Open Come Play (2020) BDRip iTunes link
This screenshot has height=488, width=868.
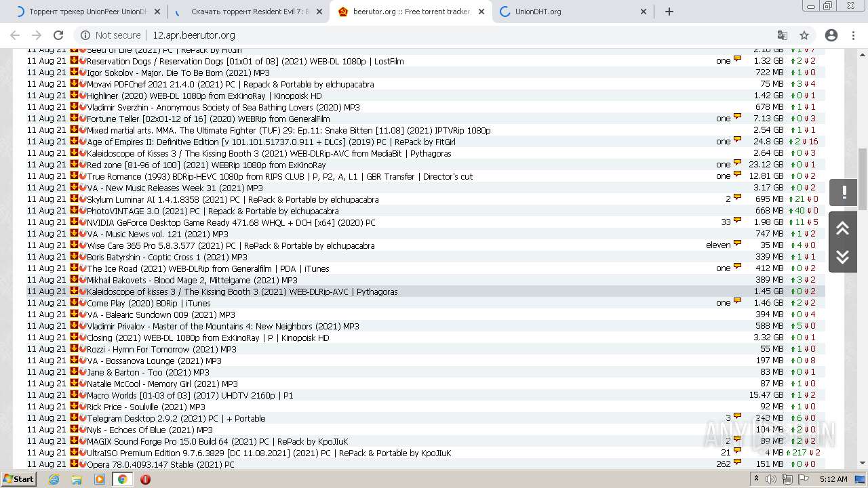149,303
